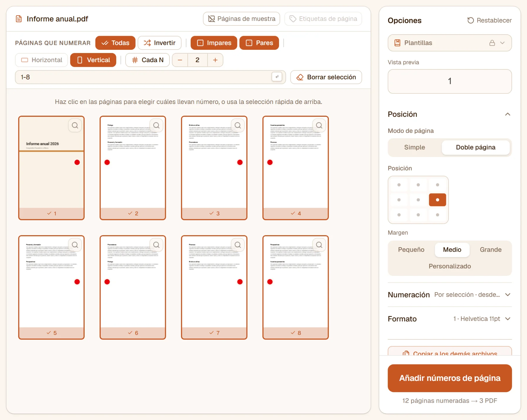Preview page 4 using its magnifier icon
The height and width of the screenshot is (420, 527).
pyautogui.click(x=319, y=125)
